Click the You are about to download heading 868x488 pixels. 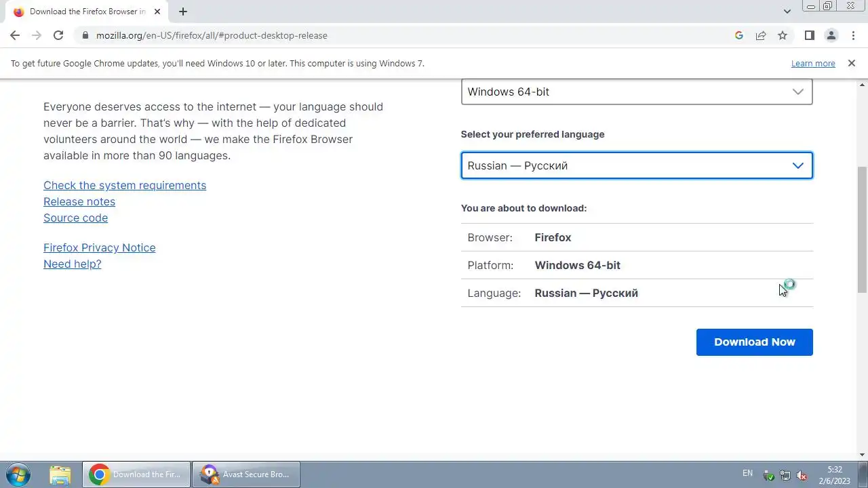(x=524, y=208)
